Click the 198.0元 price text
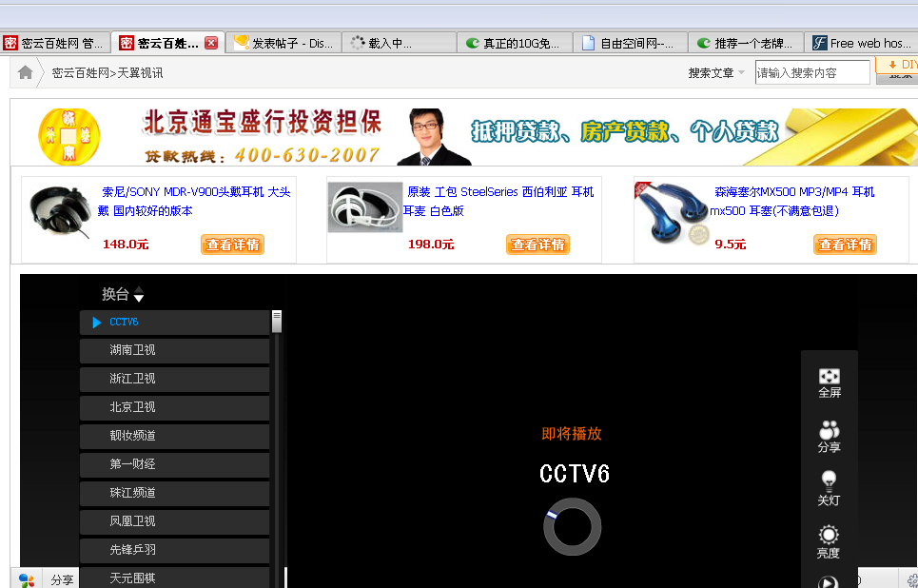The height and width of the screenshot is (588, 918). (431, 245)
